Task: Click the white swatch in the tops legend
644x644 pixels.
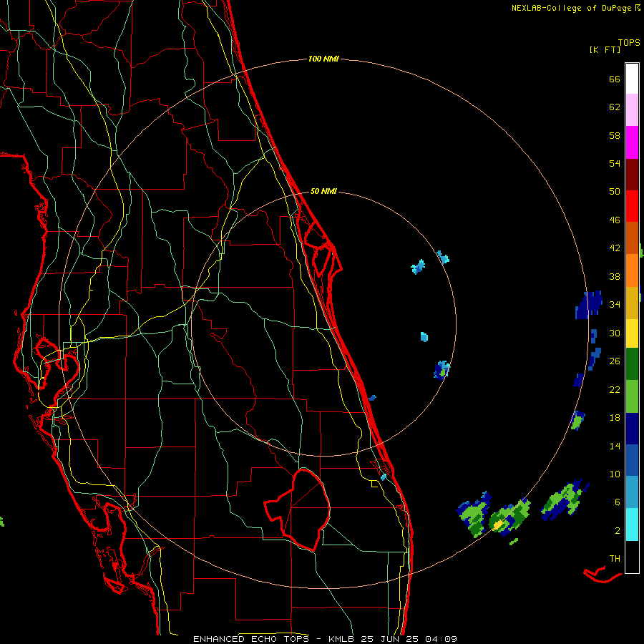Action: [x=632, y=79]
